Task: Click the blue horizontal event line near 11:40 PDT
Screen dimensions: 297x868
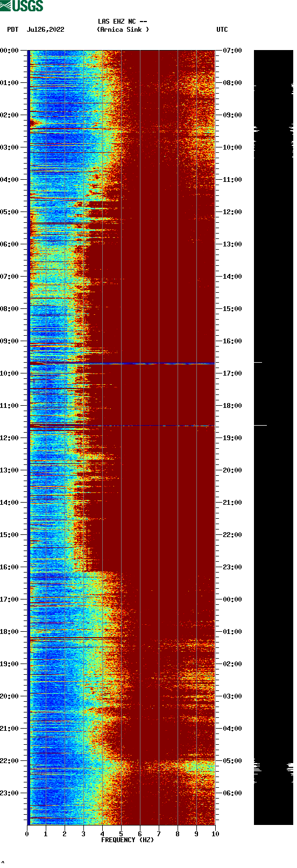Action: (x=122, y=426)
